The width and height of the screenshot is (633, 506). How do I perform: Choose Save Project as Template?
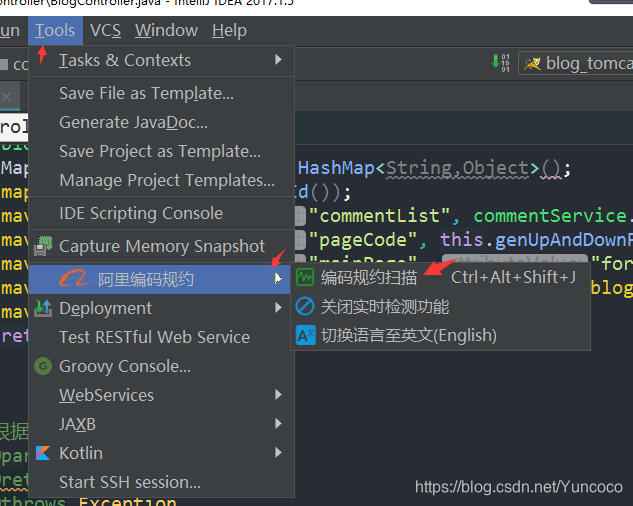pos(161,151)
